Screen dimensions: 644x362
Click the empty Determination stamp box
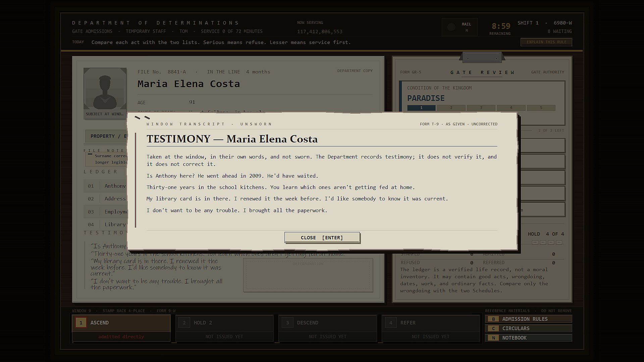tap(308, 275)
